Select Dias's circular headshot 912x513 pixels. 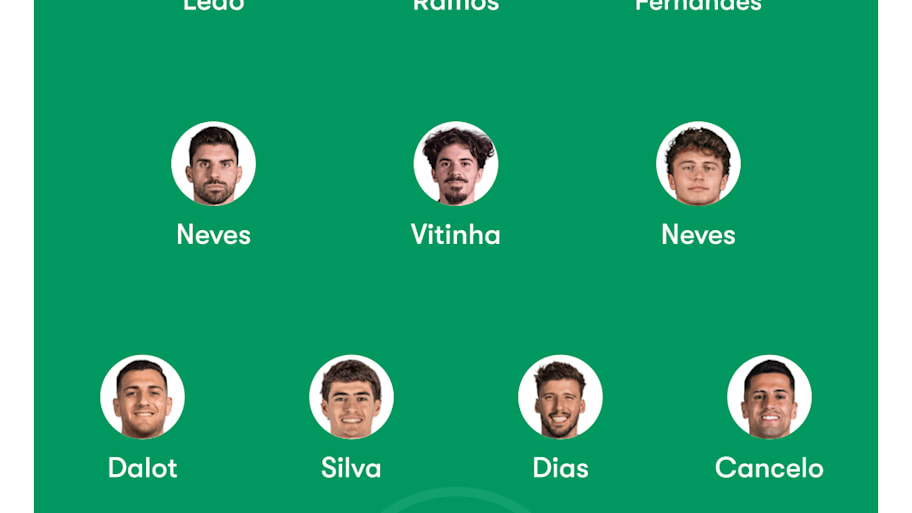[x=560, y=397]
